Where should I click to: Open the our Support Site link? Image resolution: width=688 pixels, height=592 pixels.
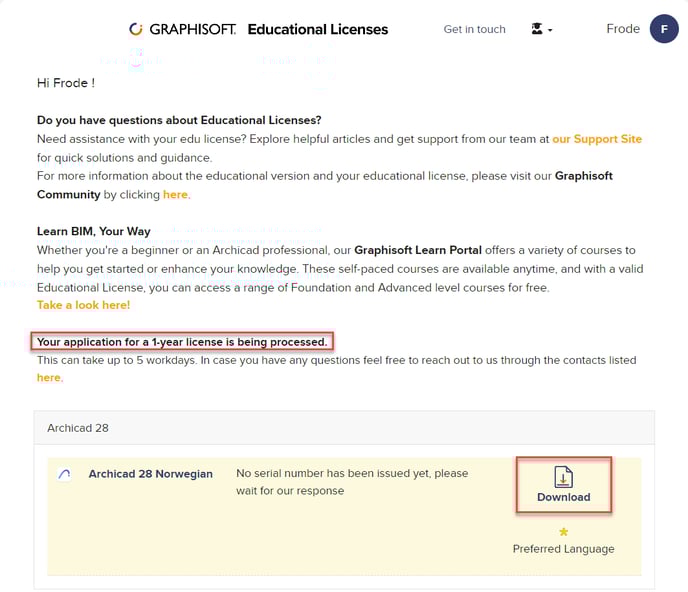597,139
